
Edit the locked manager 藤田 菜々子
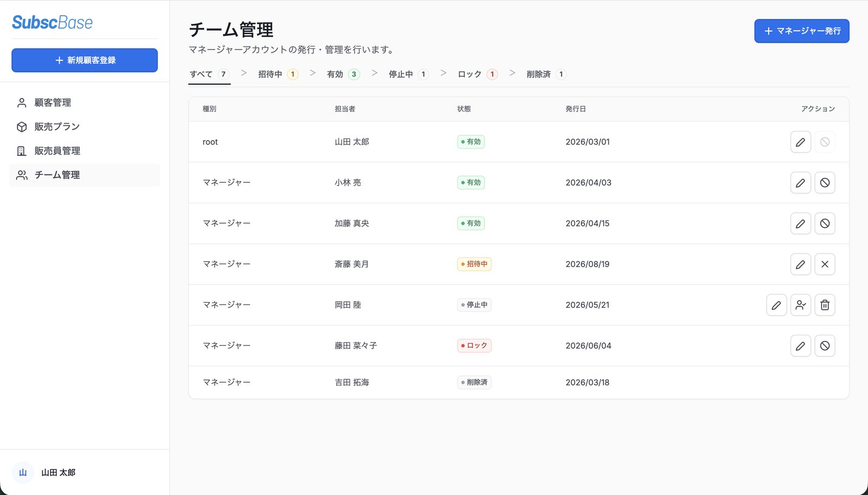[800, 346]
